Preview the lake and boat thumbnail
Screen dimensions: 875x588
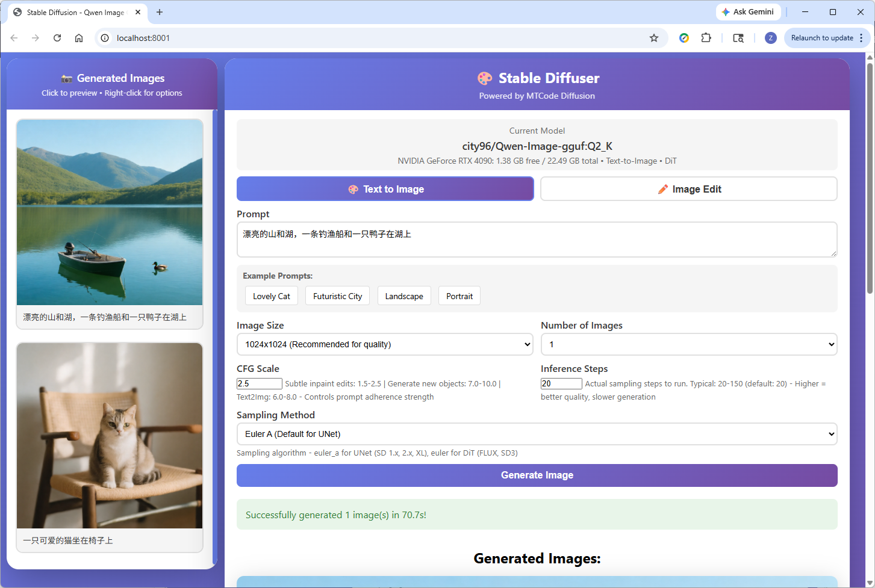(x=110, y=212)
